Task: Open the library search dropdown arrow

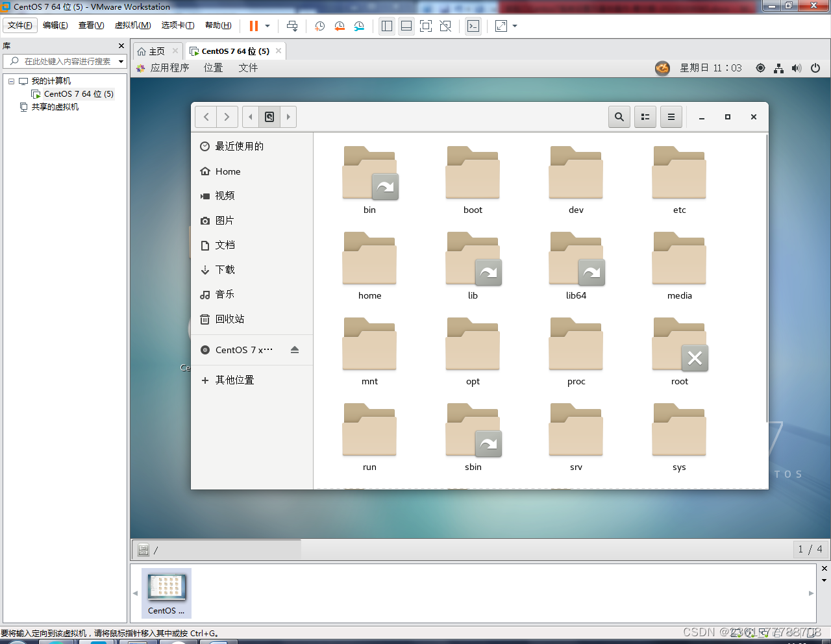Action: (121, 62)
